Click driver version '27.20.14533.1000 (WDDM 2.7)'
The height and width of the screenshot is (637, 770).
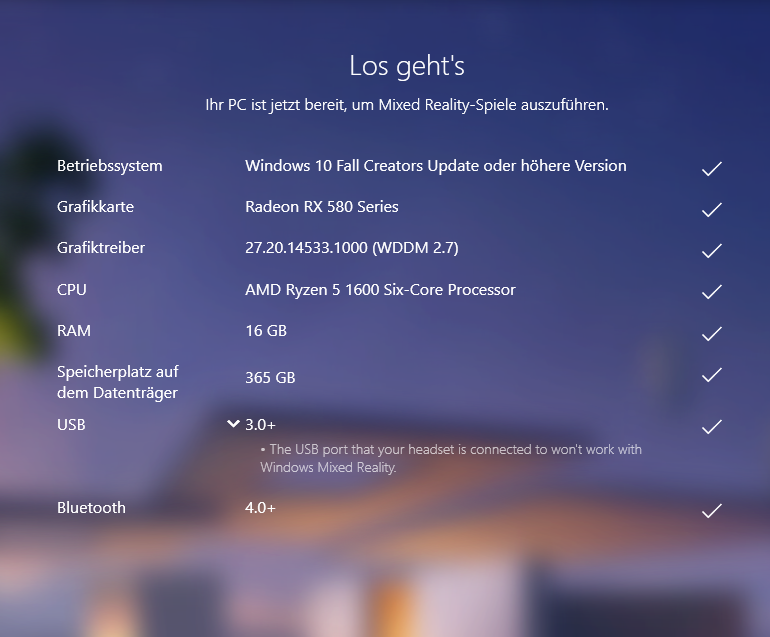352,248
